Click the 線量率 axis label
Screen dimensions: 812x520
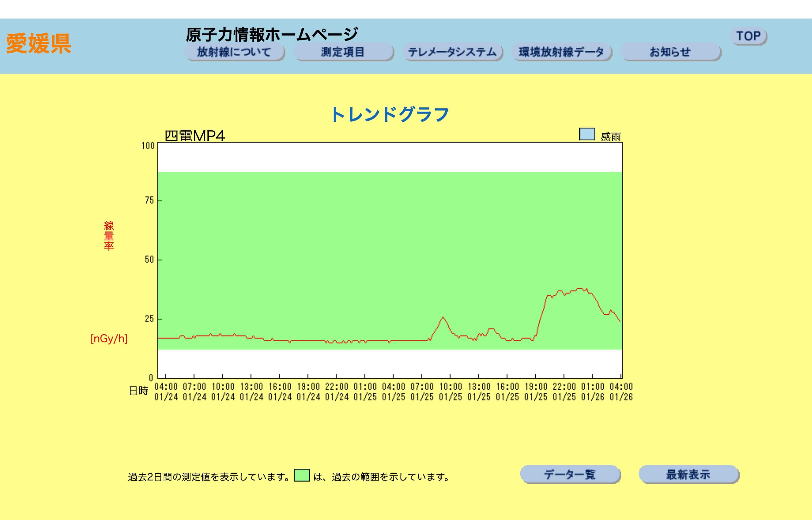[109, 236]
